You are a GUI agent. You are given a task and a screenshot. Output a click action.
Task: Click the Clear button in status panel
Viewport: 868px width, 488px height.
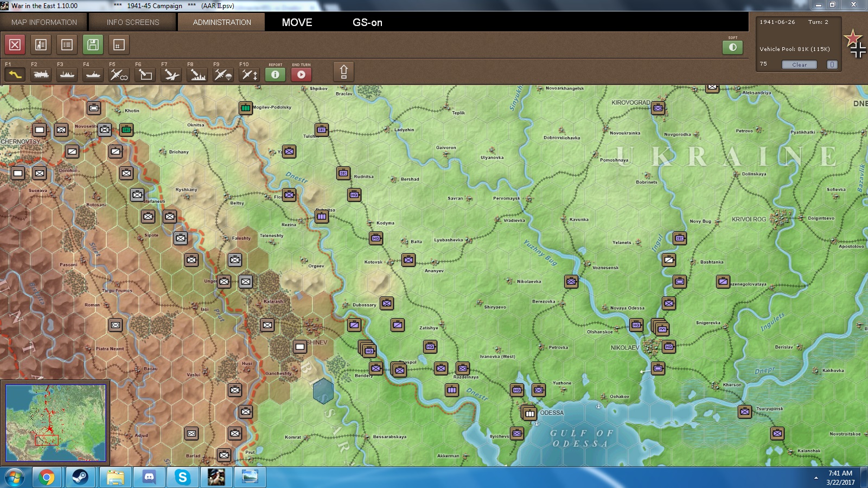click(x=800, y=65)
